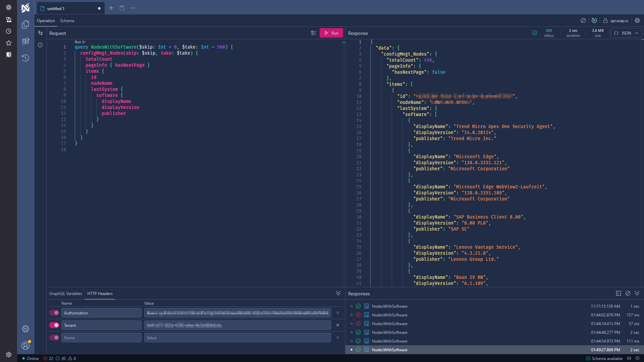
Task: Disable the Tenant header toggle
Action: pos(54,325)
